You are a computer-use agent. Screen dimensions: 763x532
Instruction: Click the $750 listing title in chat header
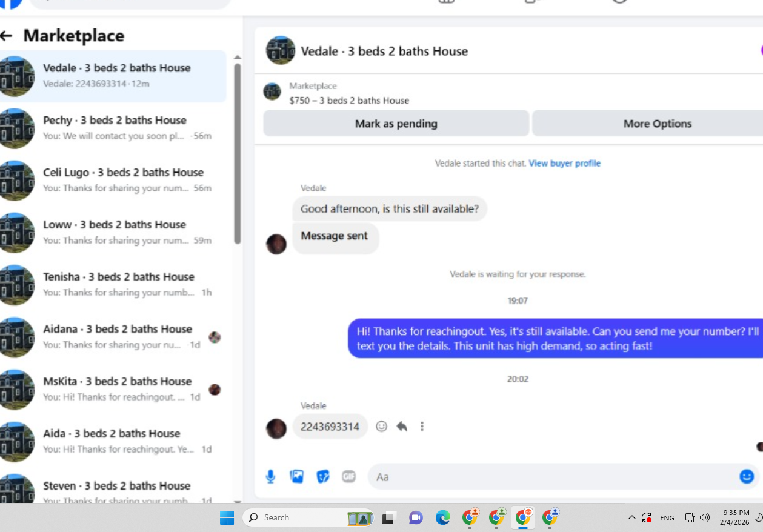pyautogui.click(x=349, y=101)
